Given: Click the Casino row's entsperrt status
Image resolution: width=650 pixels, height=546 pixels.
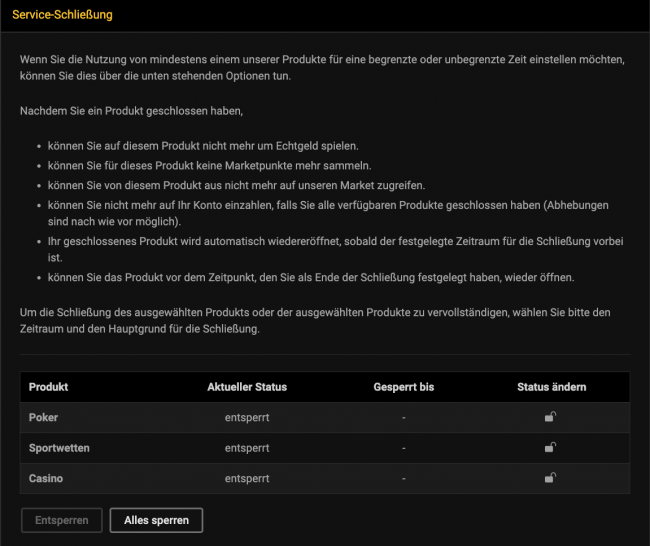Looking at the screenshot, I should [247, 478].
